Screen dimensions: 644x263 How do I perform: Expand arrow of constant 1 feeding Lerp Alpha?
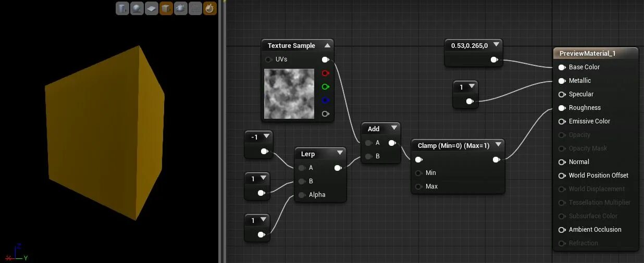point(263,220)
